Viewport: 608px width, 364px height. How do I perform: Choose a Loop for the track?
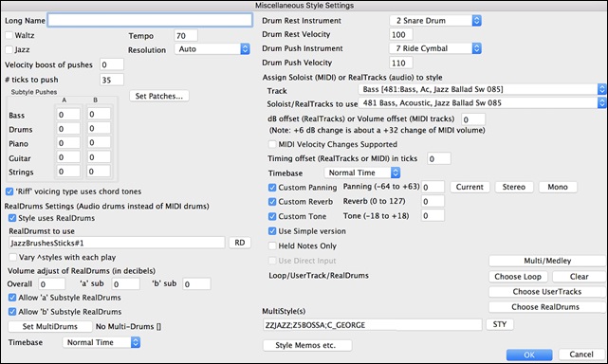click(518, 277)
